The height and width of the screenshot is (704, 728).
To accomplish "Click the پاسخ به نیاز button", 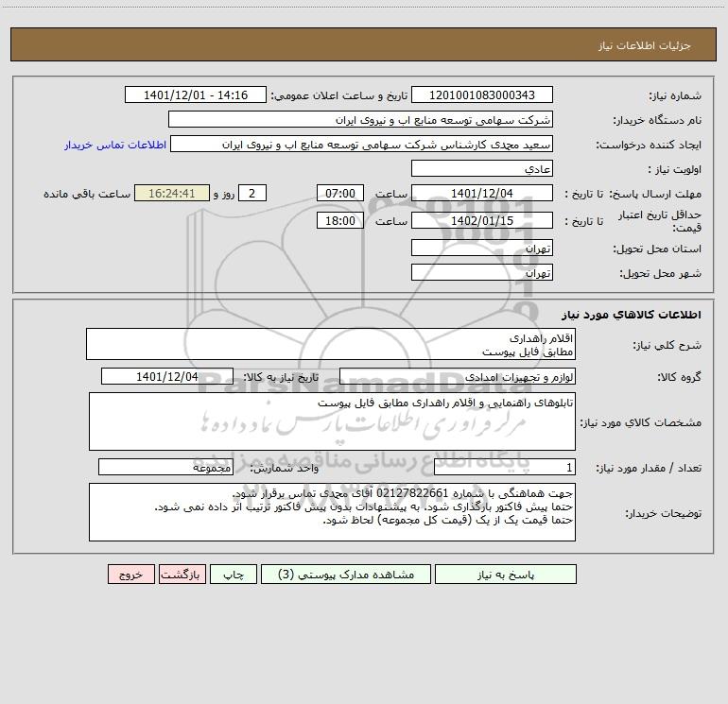I will [506, 575].
